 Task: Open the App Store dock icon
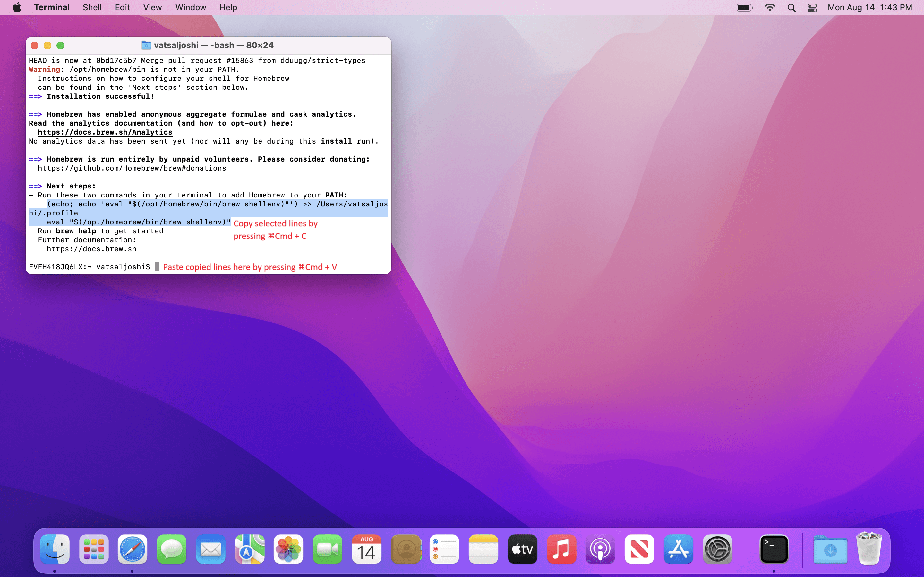(678, 549)
